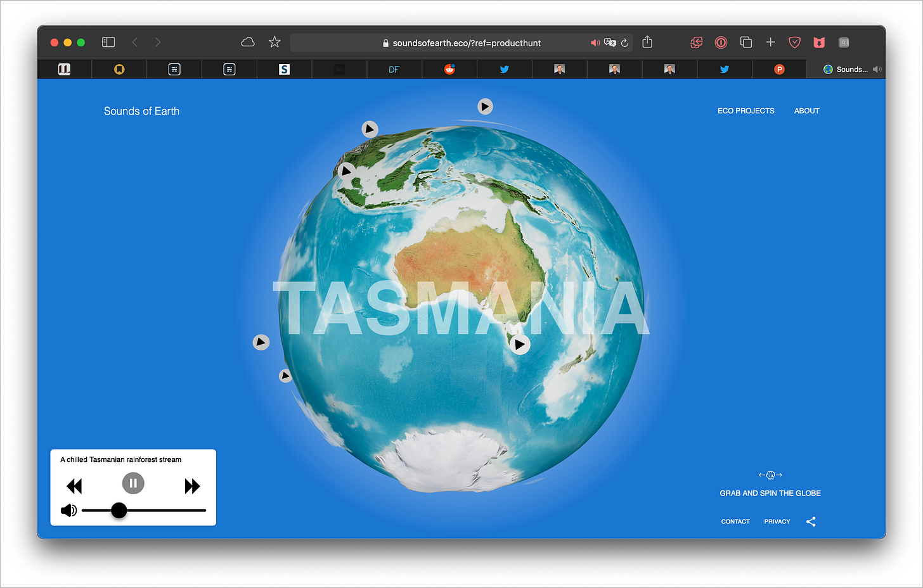The image size is (923, 588).
Task: Mute the player with the volume speaker icon
Action: click(x=68, y=510)
